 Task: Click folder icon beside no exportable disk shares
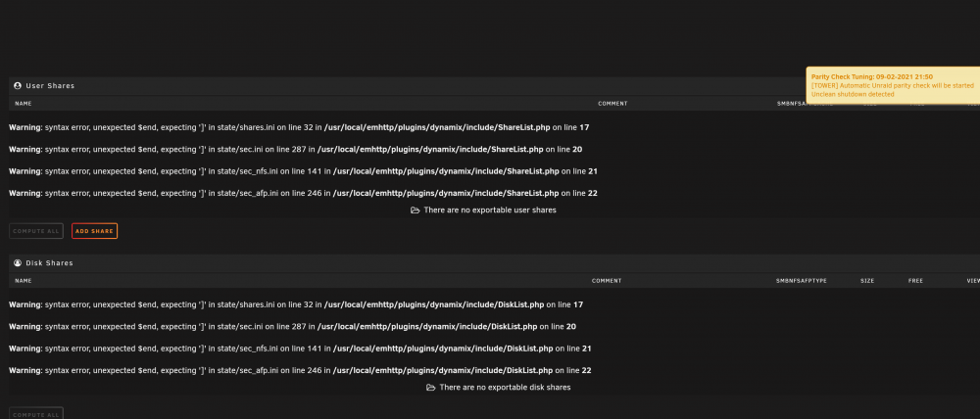click(430, 388)
